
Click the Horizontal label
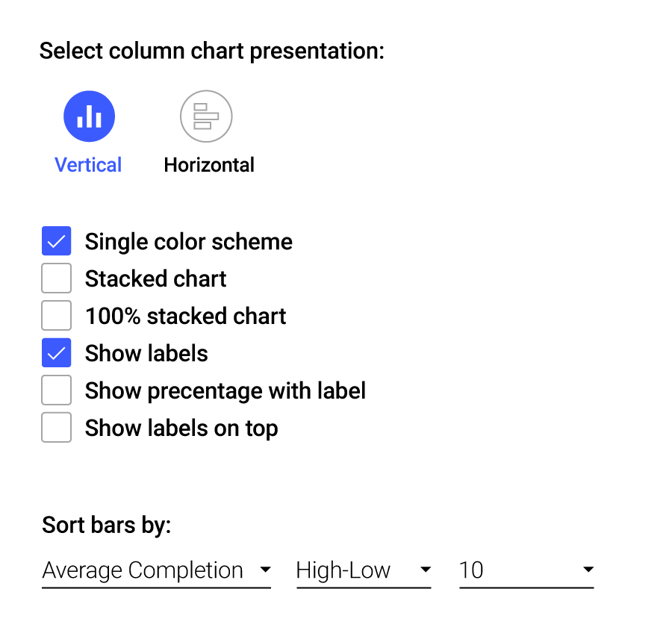(209, 165)
